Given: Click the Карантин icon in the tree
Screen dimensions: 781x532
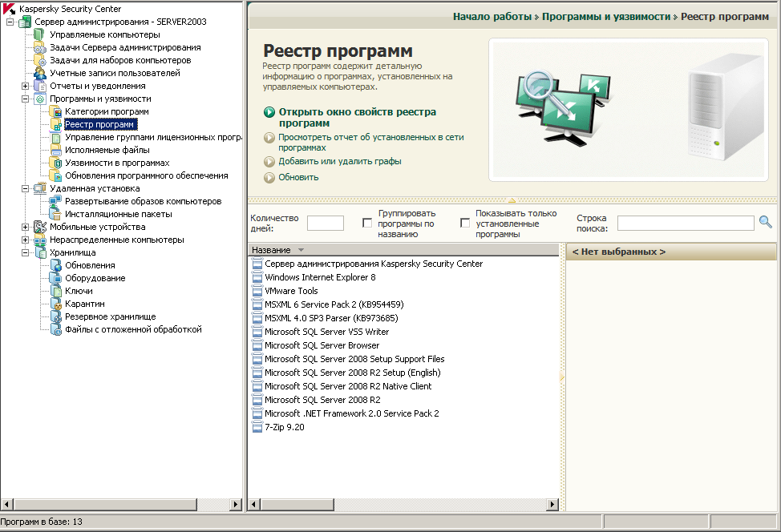Looking at the screenshot, I should 55,304.
